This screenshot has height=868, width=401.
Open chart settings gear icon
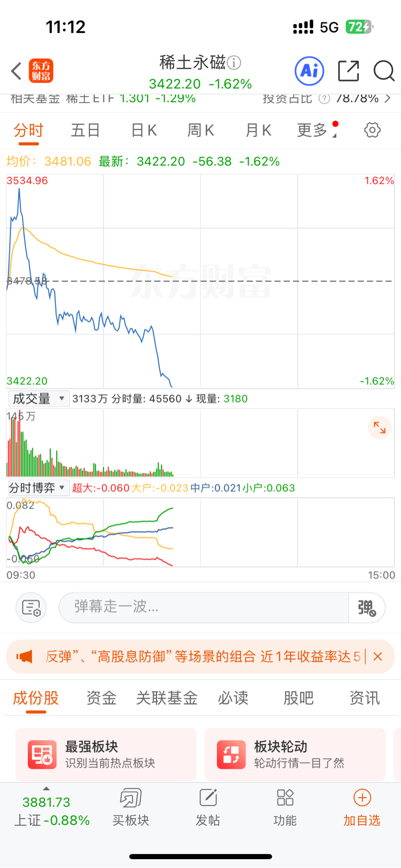click(372, 130)
